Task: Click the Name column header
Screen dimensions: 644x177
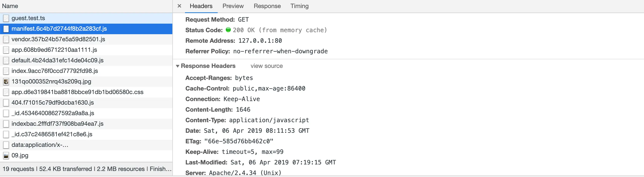Action: (10, 6)
